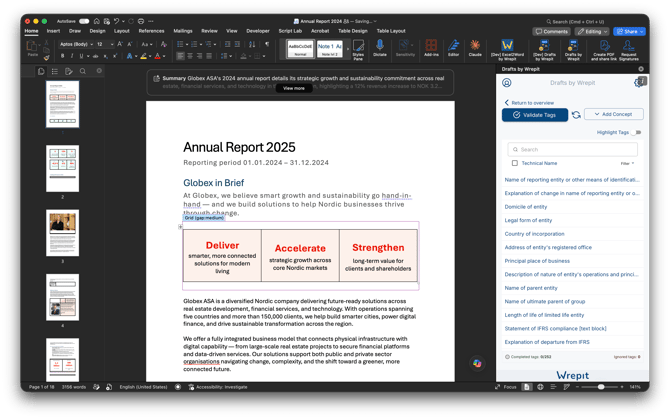This screenshot has height=419, width=670.
Task: Click the Validate Tags button
Action: [x=535, y=115]
